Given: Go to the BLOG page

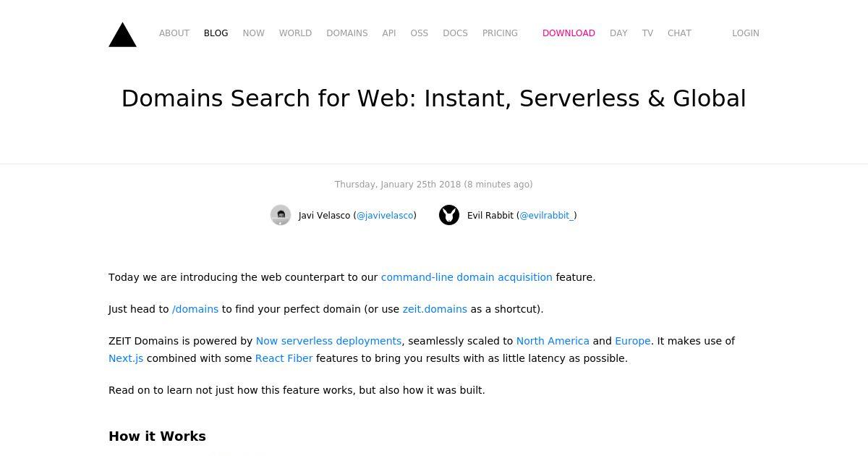Looking at the screenshot, I should click(216, 33).
